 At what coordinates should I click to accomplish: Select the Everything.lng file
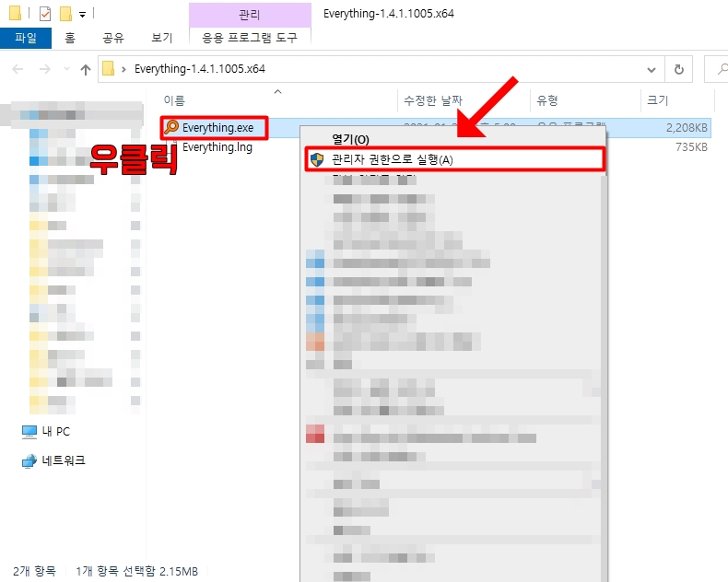tap(217, 147)
